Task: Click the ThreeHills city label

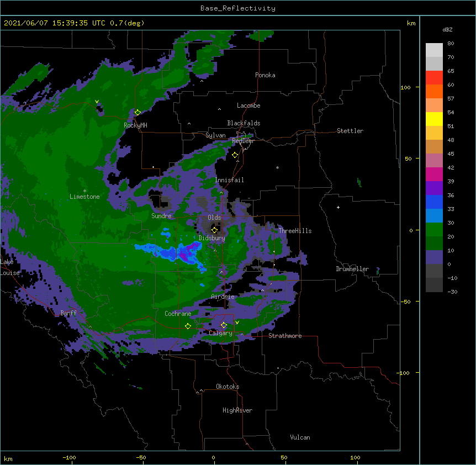Action: [x=295, y=231]
